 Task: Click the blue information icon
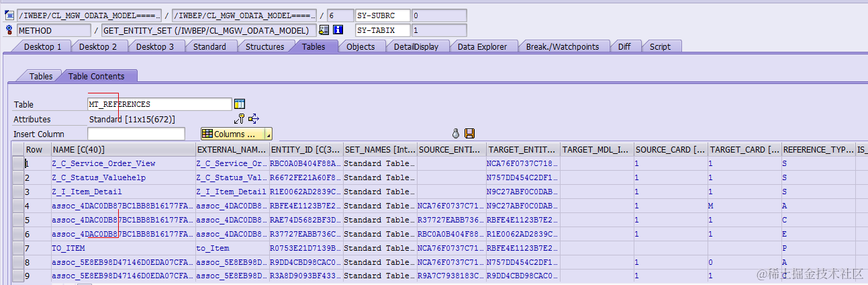click(x=338, y=30)
